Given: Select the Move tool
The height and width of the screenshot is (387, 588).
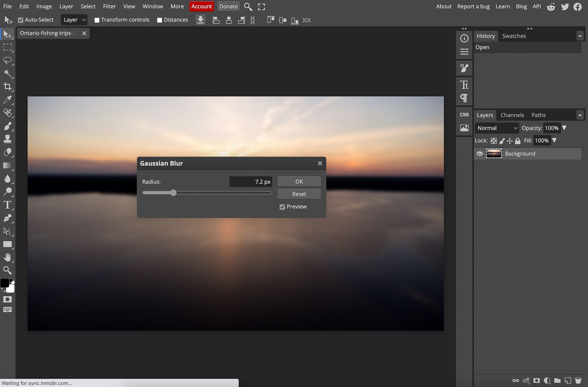Looking at the screenshot, I should tap(8, 34).
